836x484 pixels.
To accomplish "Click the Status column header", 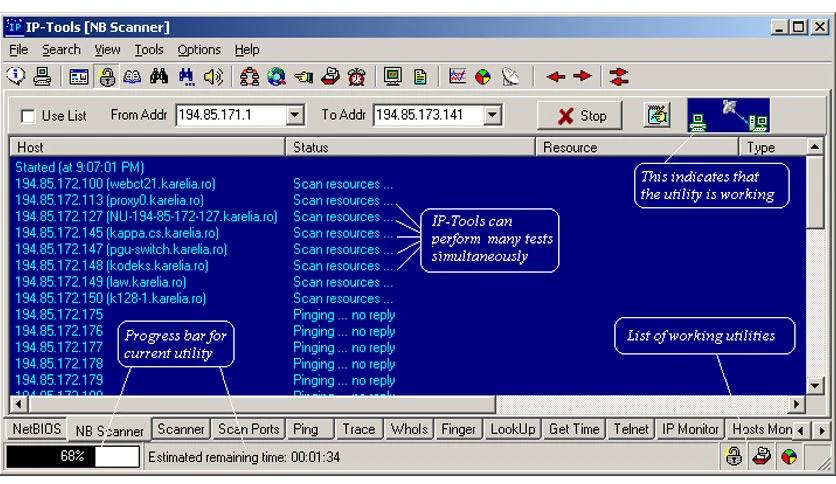I will click(410, 147).
